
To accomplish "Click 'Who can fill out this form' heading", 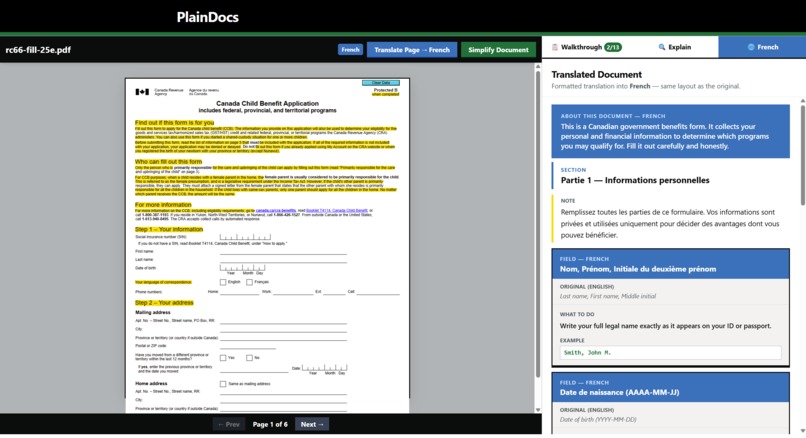I will pyautogui.click(x=169, y=161).
